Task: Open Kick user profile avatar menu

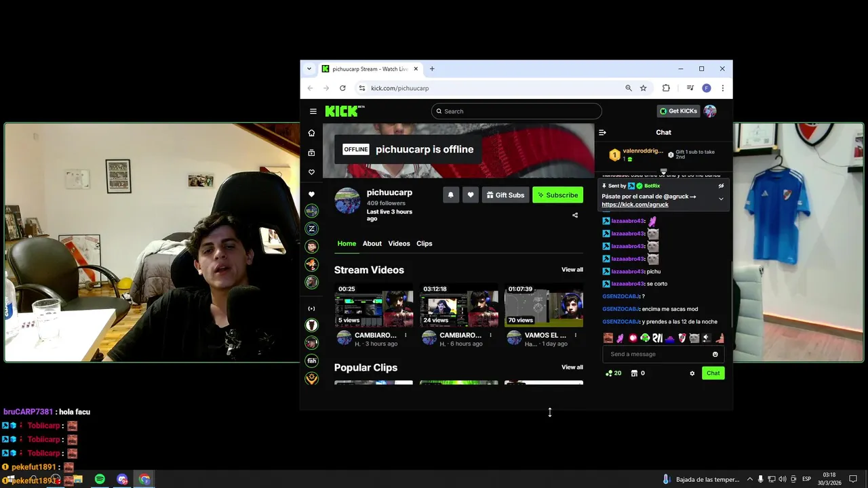Action: (x=710, y=111)
